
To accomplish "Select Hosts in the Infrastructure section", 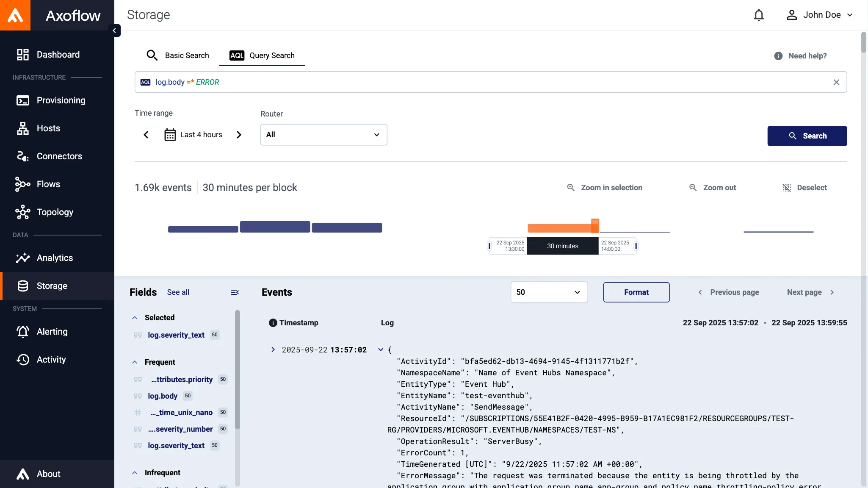I will 48,128.
